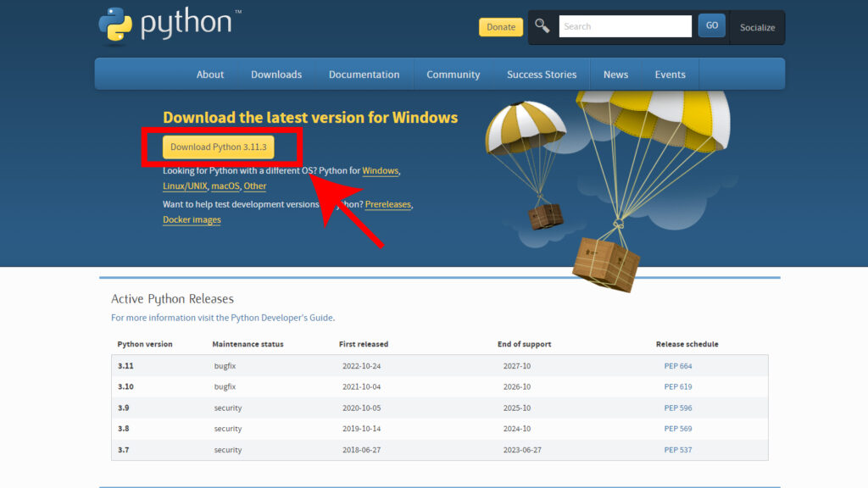Click the Python logo
The image size is (868, 488).
(170, 25)
